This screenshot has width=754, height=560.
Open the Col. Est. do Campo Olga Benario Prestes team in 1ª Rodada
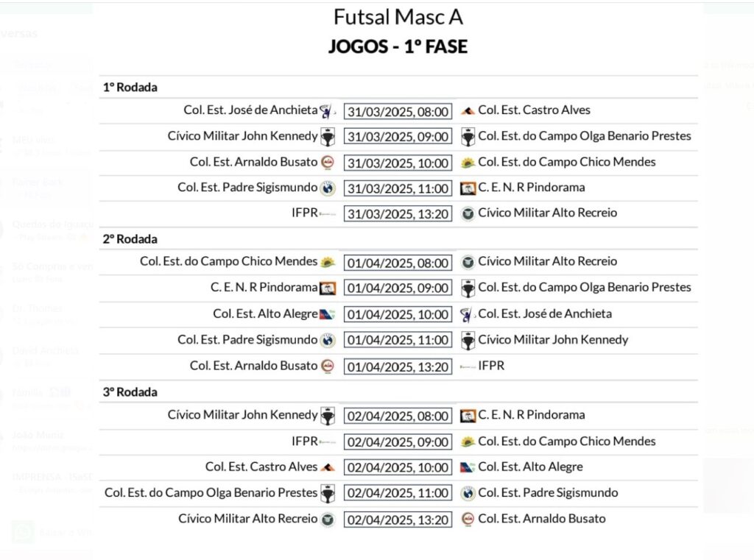point(584,136)
